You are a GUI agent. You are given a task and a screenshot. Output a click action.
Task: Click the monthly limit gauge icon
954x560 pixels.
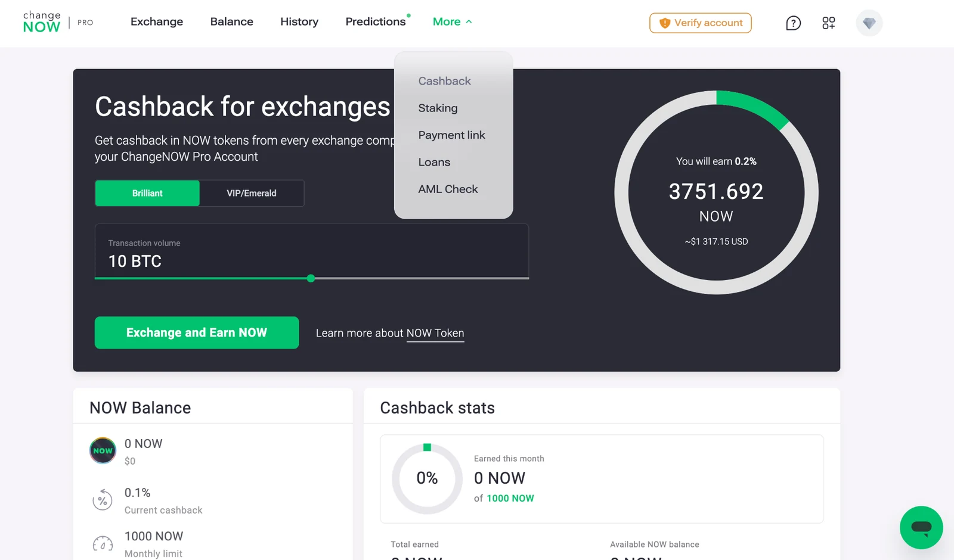click(x=103, y=544)
